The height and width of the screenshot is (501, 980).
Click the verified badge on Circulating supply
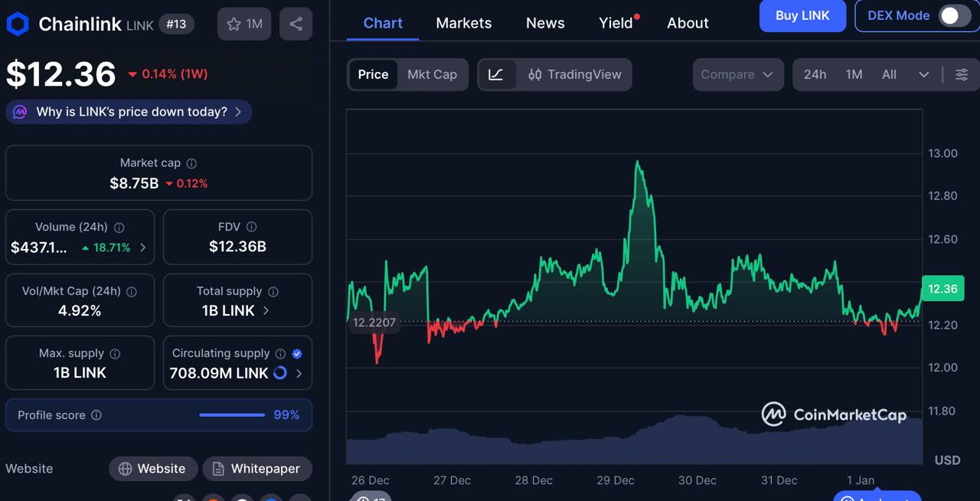point(296,354)
